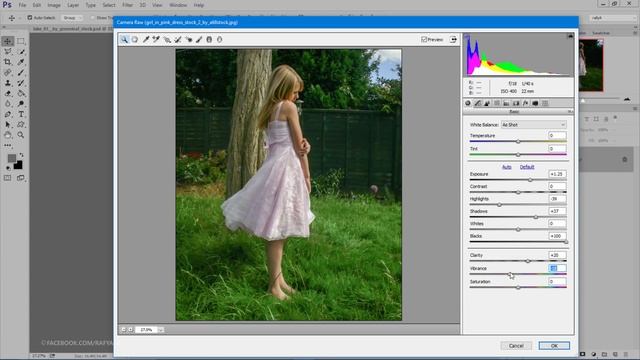
Task: Open the Edit menu
Action: click(37, 5)
